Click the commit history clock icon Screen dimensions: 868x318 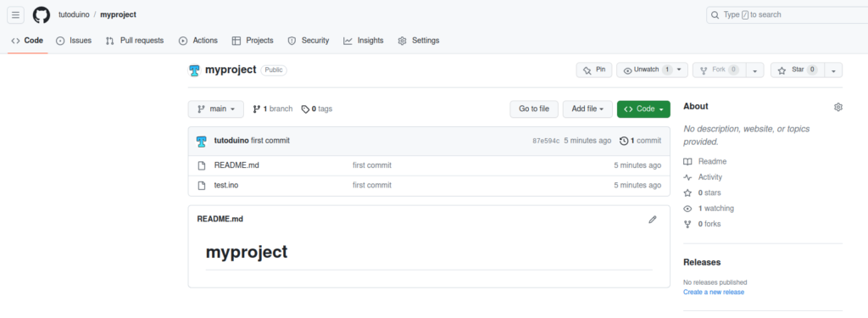point(624,141)
